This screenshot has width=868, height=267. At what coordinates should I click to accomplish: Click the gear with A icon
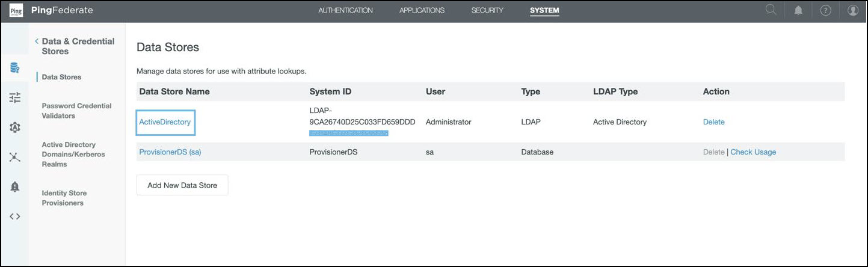click(x=15, y=127)
